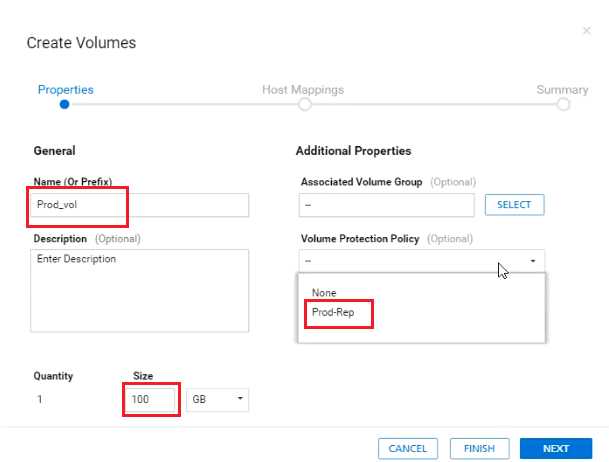Jump to the Summary step label
Viewport: 609px width, 462px height.
(x=561, y=89)
